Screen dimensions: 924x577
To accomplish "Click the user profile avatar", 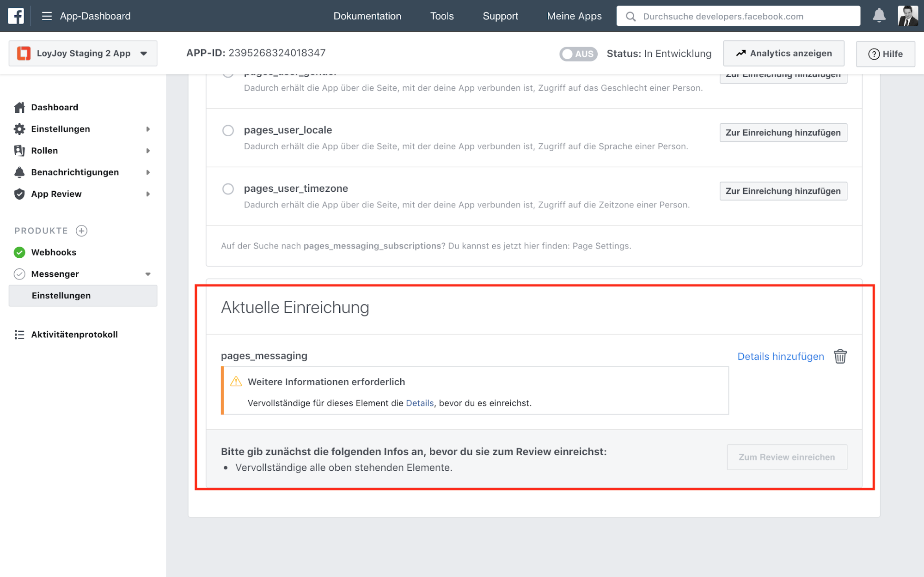I will [907, 16].
